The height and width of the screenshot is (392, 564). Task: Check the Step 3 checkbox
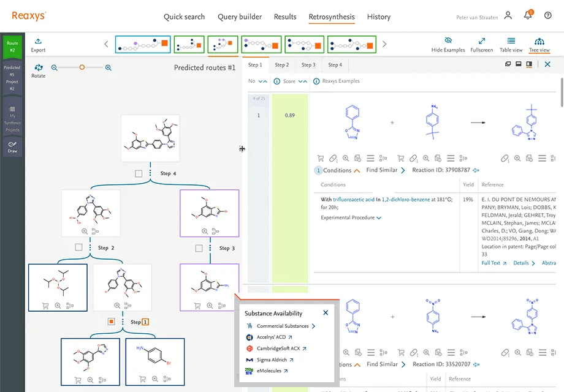[199, 248]
